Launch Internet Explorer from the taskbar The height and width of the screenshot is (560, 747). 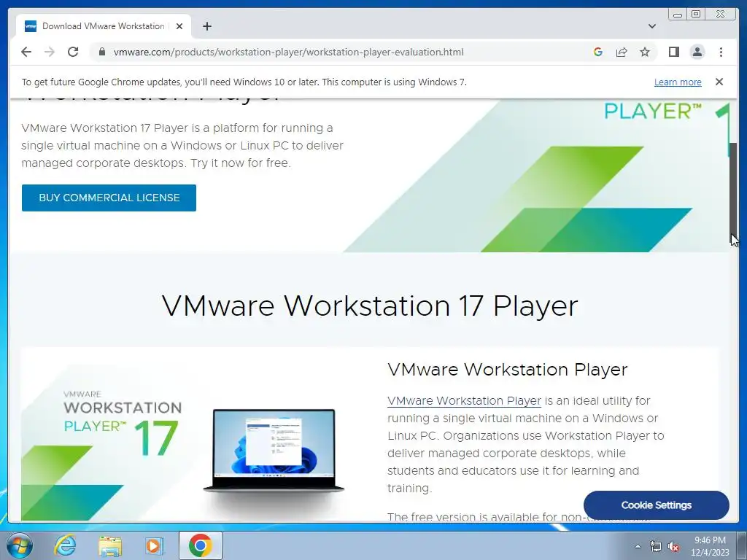[x=65, y=545]
